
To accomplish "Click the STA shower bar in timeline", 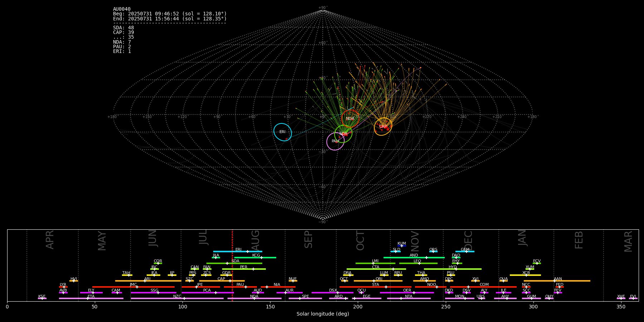I will point(375,287).
